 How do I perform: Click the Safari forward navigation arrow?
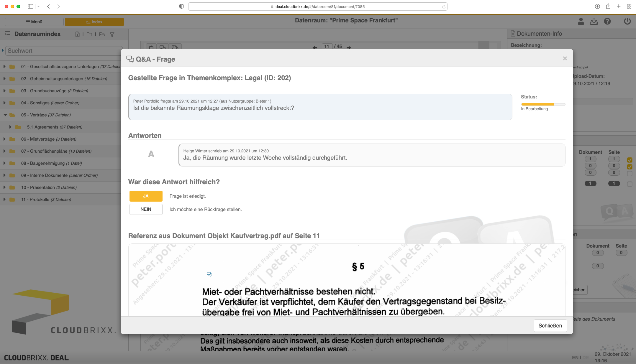pos(59,6)
